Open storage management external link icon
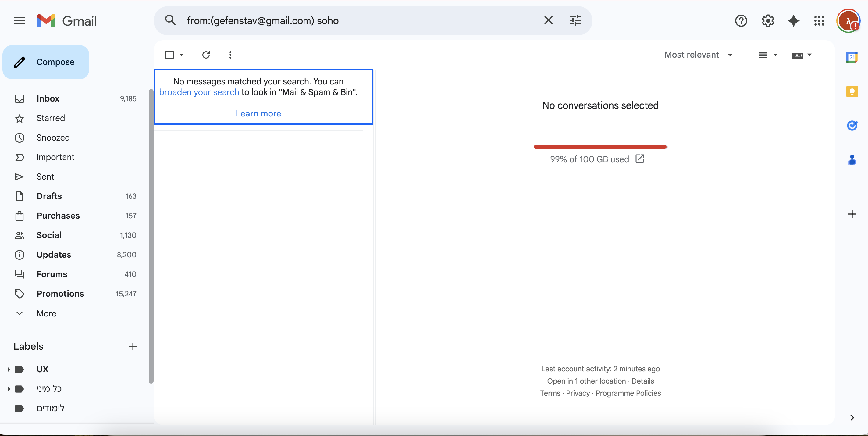Screen dimensions: 868x436 pyautogui.click(x=639, y=159)
